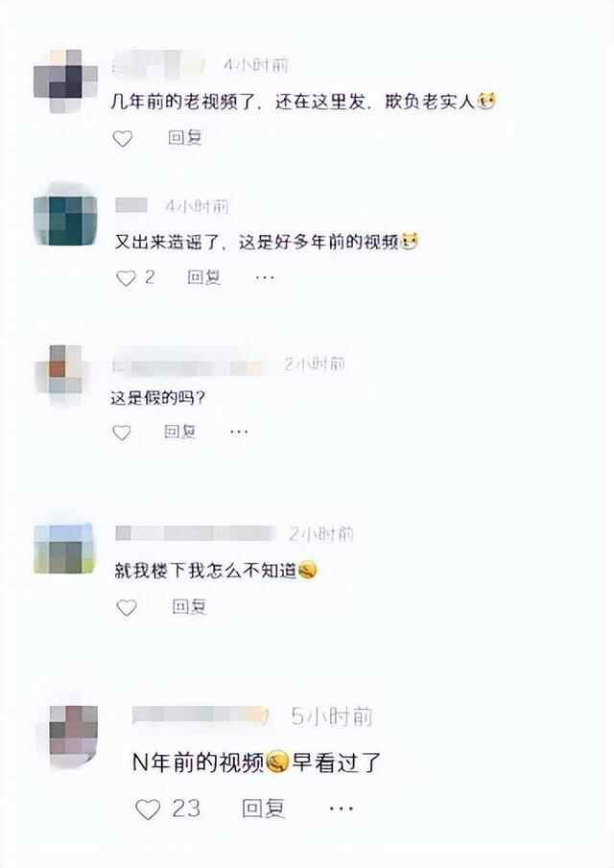Viewport: 614px width, 868px height.
Task: Open more options on N年前的视频 comment
Action: (341, 809)
